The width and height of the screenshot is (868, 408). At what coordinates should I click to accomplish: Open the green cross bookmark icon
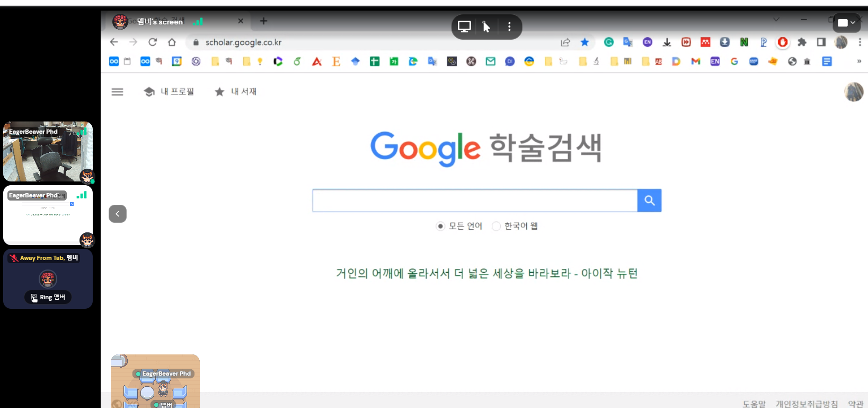375,62
